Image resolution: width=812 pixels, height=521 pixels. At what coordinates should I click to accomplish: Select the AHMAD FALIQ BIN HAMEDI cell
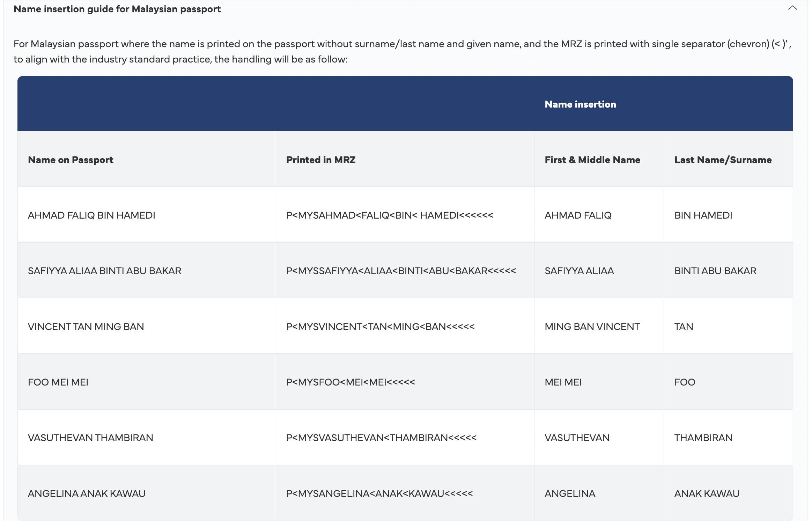point(91,215)
